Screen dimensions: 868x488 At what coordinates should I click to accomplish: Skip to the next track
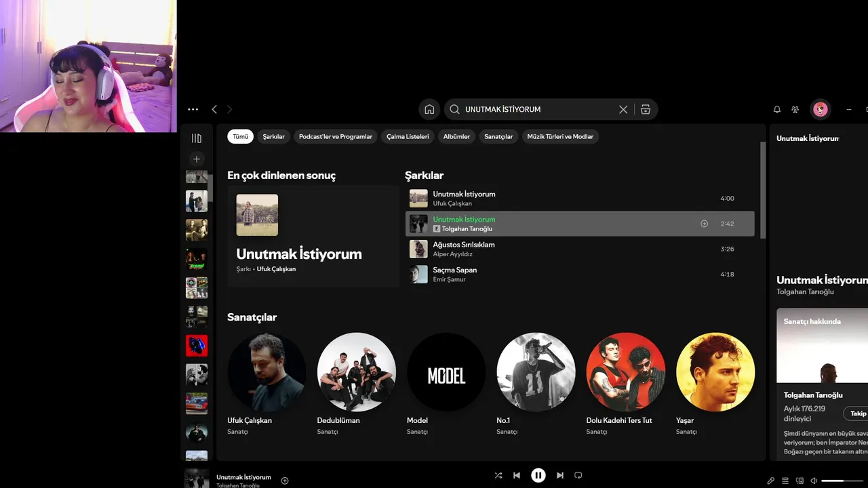coord(560,475)
